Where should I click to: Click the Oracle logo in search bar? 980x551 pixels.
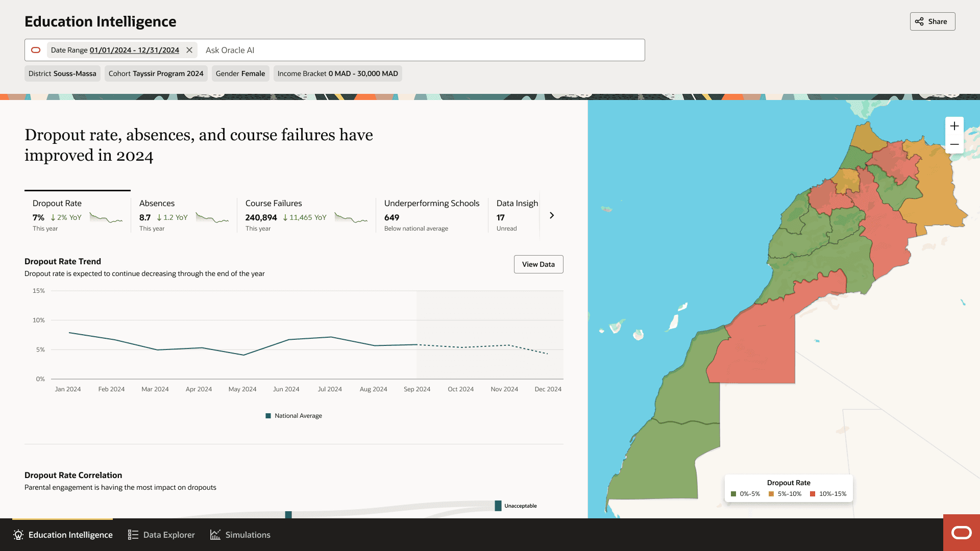tap(36, 50)
